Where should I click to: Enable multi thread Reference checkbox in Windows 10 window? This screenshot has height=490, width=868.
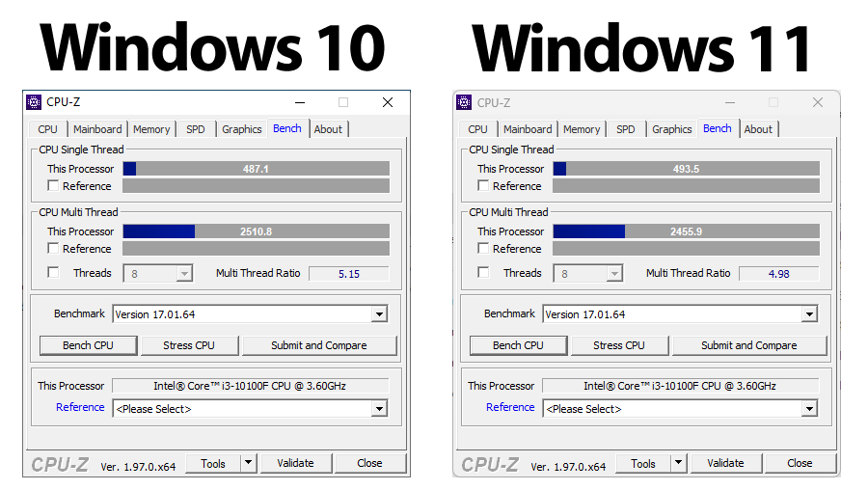[53, 249]
